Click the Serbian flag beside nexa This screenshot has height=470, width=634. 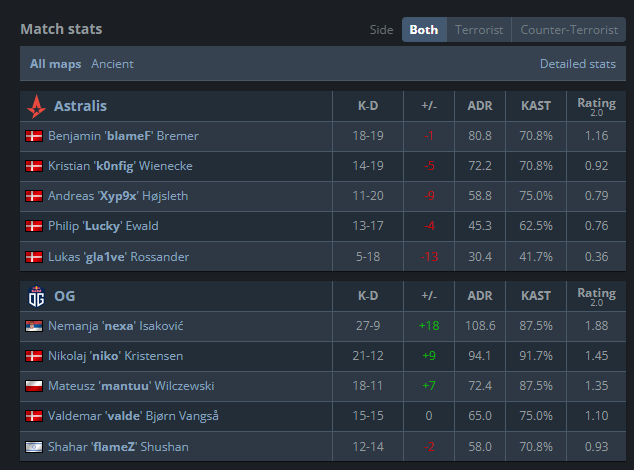coord(34,326)
